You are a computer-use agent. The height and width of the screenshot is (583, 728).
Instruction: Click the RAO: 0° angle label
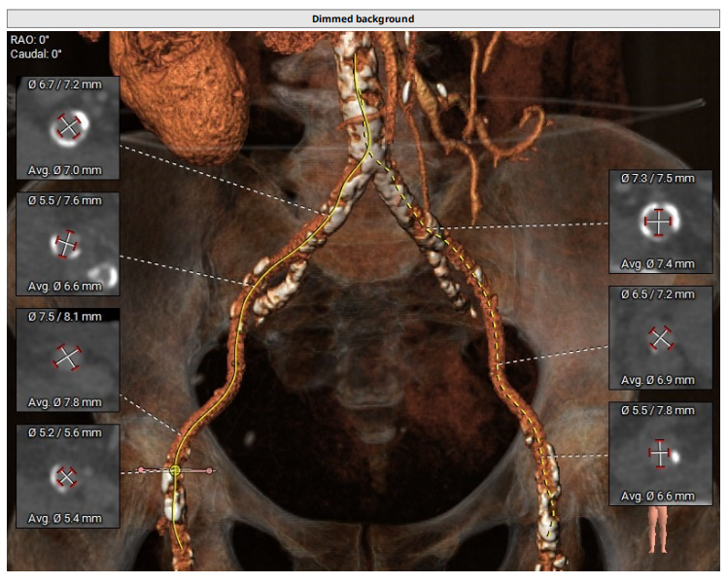coord(29,40)
